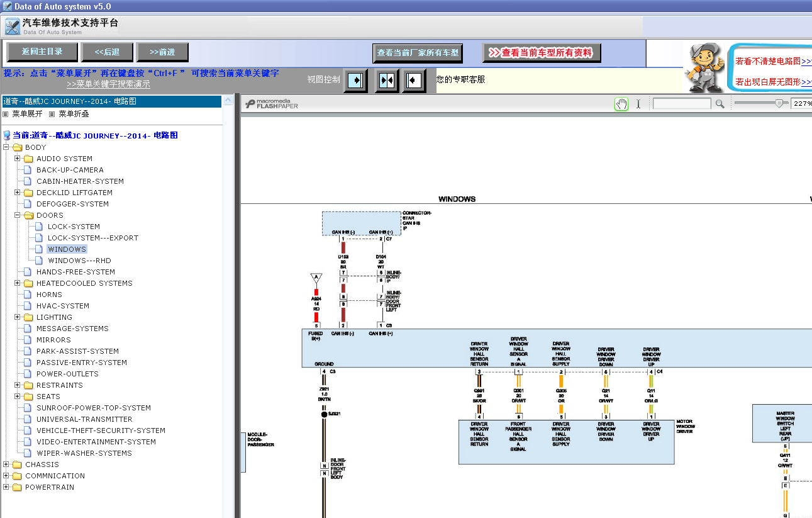Click the first view control arrow icon
This screenshot has height=518, width=812.
point(356,81)
